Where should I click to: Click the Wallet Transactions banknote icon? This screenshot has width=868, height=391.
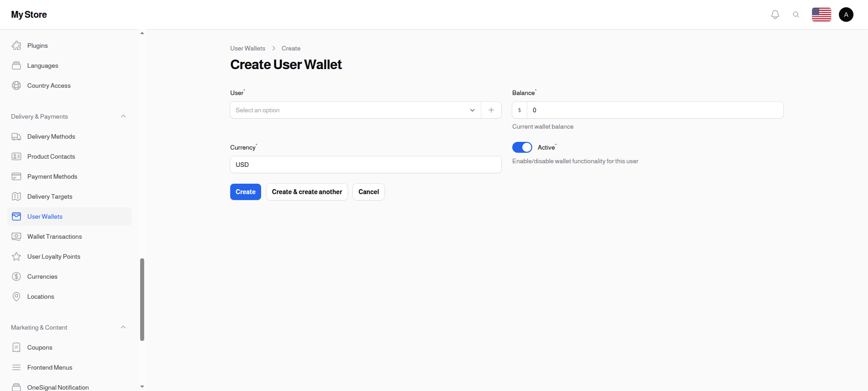point(16,236)
